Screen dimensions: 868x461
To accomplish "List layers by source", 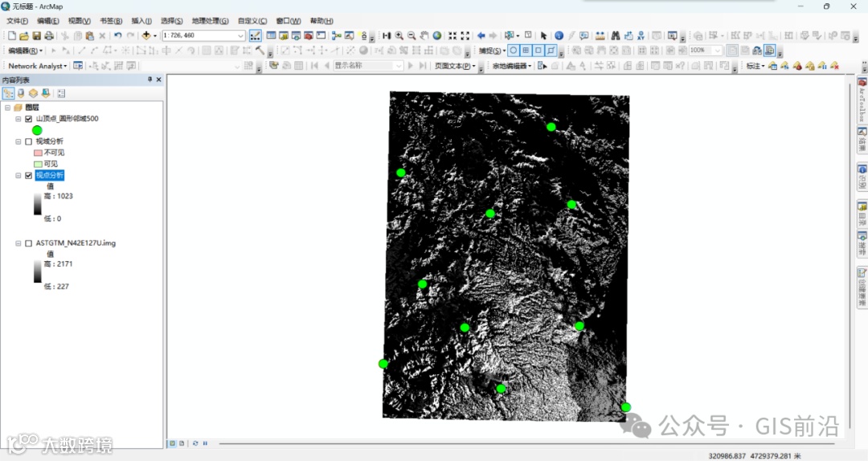I will (21, 93).
